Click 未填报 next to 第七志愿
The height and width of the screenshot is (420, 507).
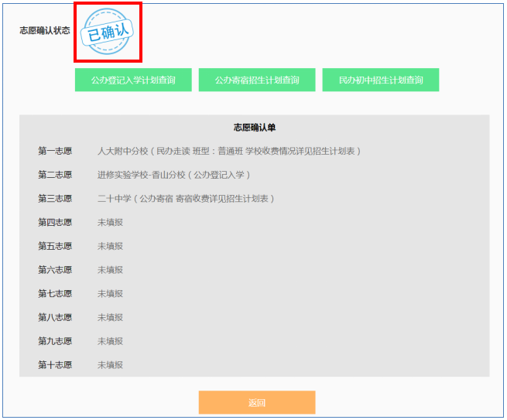tap(110, 294)
